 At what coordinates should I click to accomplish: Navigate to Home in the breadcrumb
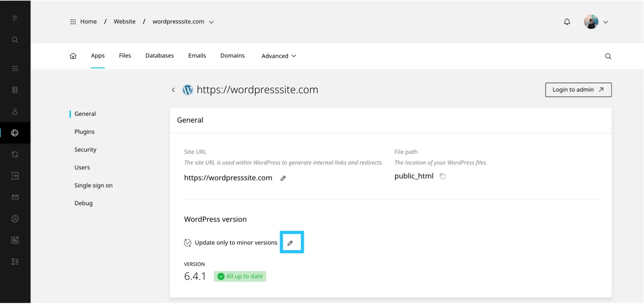point(88,22)
